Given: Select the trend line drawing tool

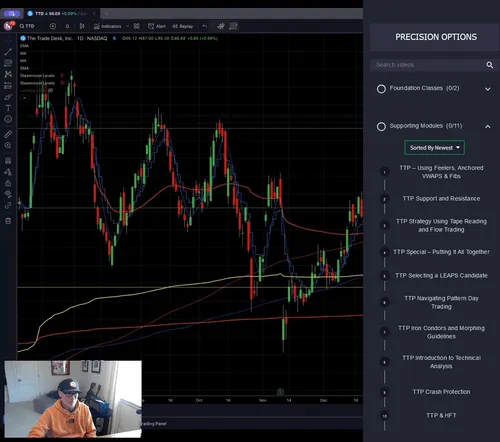Looking at the screenshot, I should (8, 52).
